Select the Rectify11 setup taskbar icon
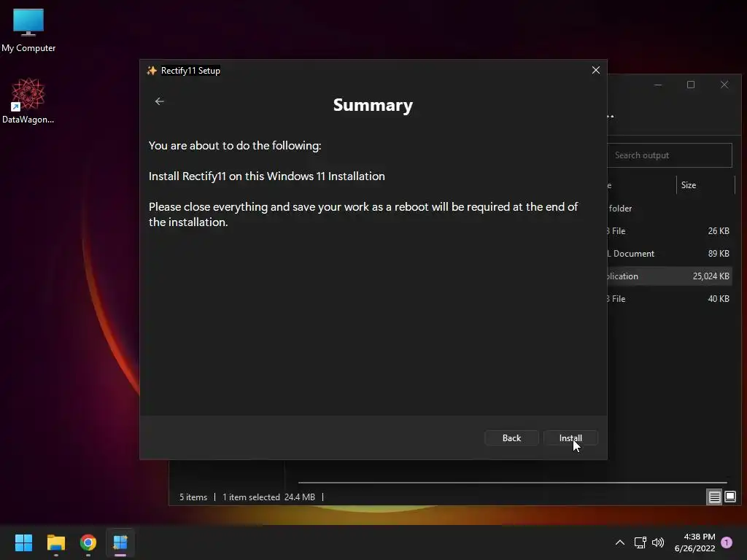The height and width of the screenshot is (560, 747). click(x=120, y=542)
